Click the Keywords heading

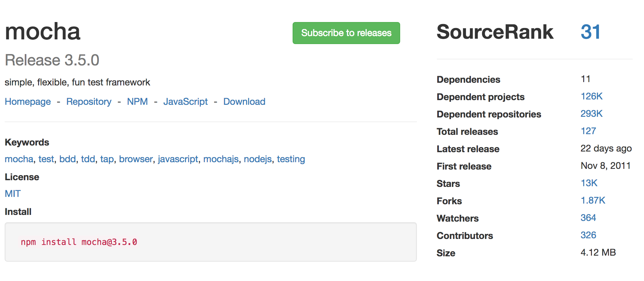pos(27,142)
